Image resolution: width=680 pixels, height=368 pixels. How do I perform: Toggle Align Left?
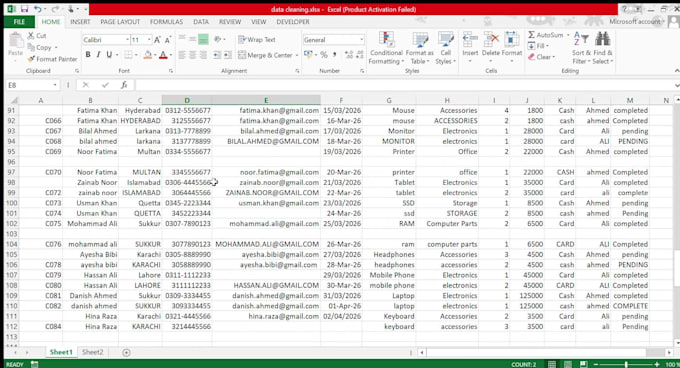tap(182, 55)
